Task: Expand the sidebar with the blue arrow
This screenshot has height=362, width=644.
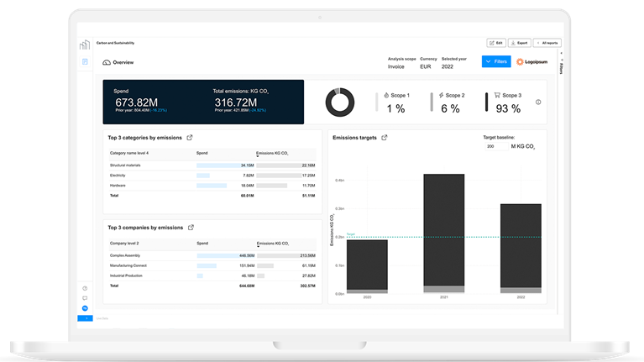Action: pos(85,318)
